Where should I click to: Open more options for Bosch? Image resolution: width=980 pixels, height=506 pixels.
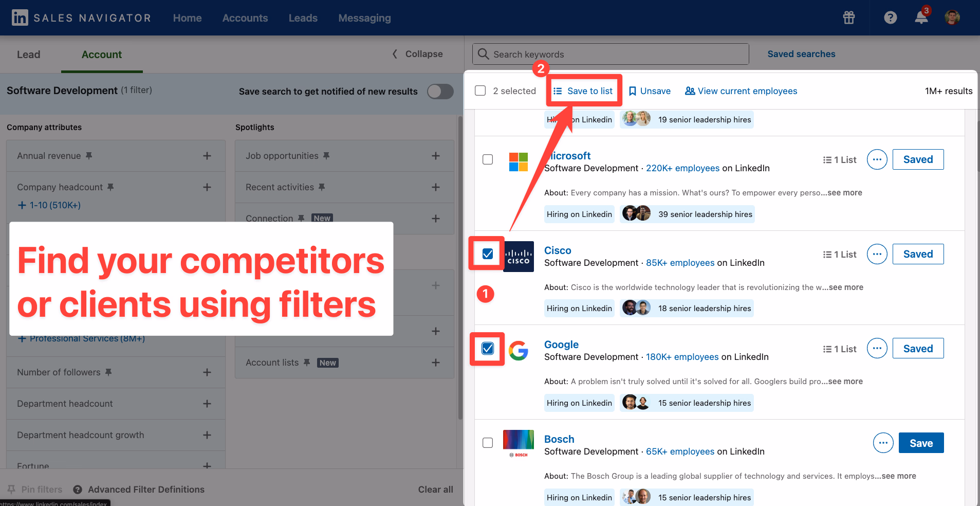[x=883, y=443]
